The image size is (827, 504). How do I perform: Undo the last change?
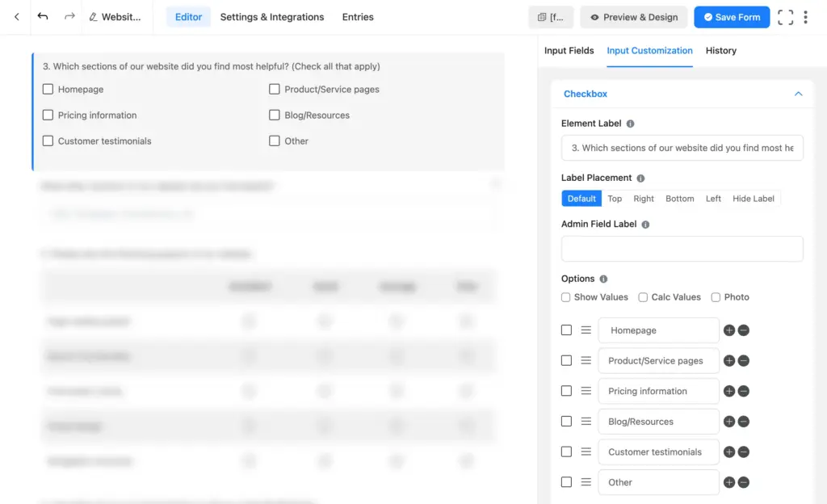(43, 16)
